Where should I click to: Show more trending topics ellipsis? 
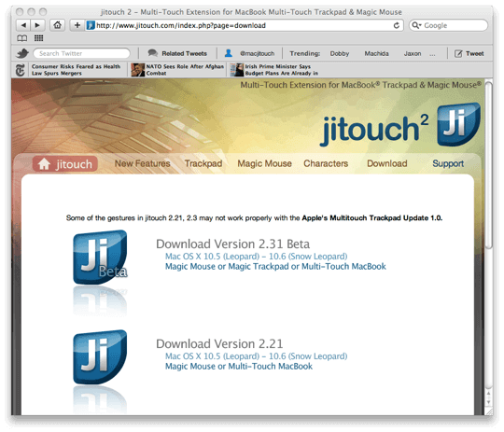tap(432, 54)
